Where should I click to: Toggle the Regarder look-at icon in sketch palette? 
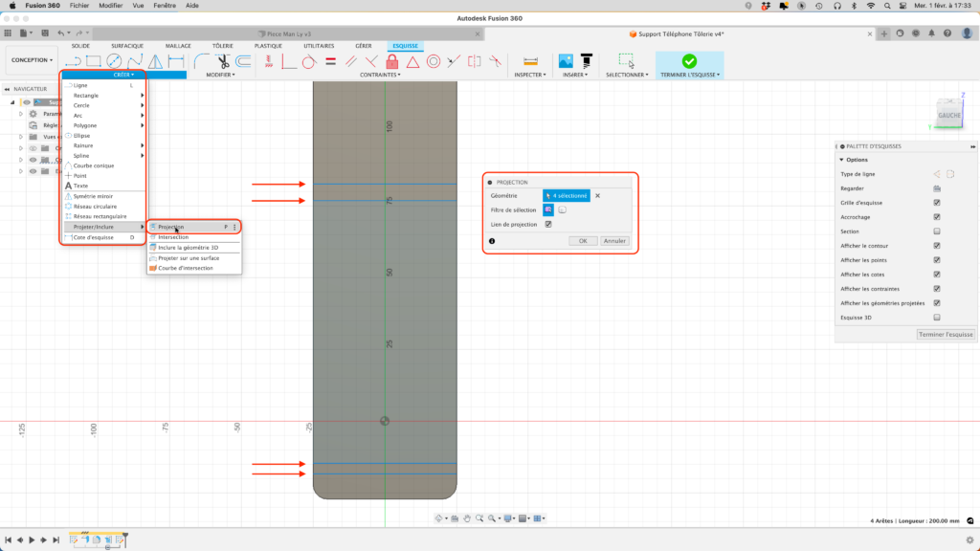click(x=937, y=188)
